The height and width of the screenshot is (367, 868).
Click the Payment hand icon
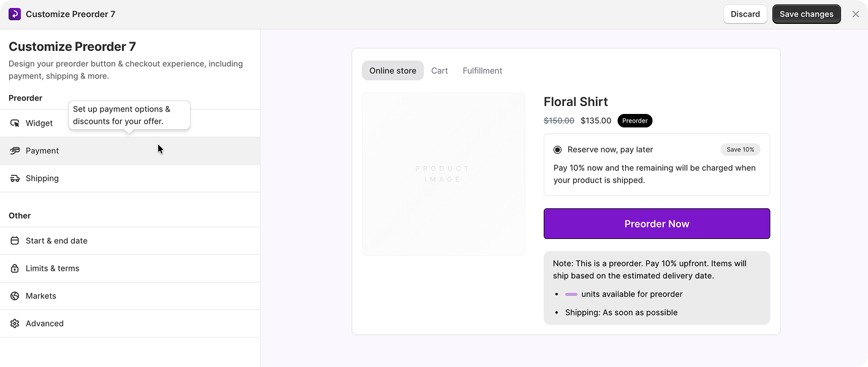[15, 151]
